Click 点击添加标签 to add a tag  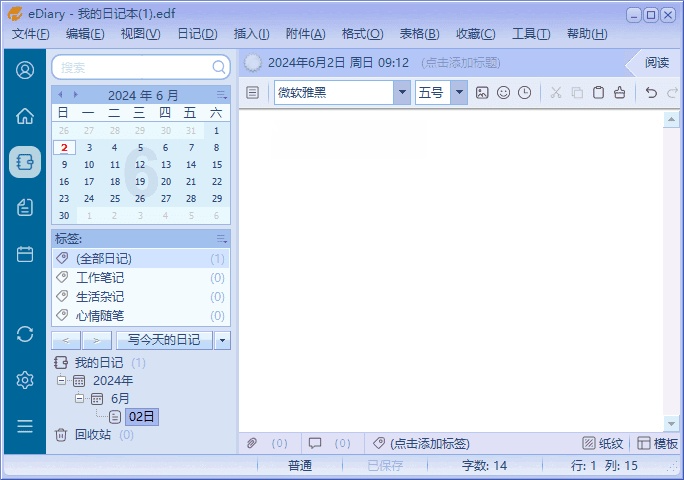tap(428, 443)
